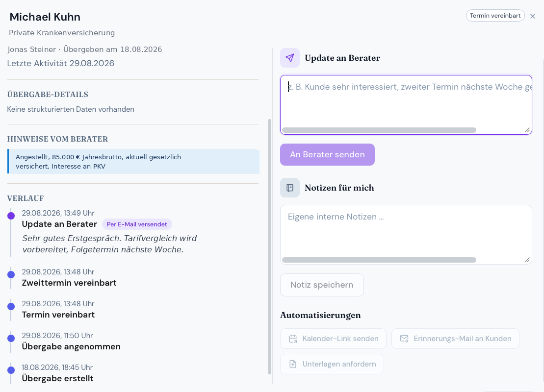Click the notebook icon beside Notizen für mich

click(290, 188)
